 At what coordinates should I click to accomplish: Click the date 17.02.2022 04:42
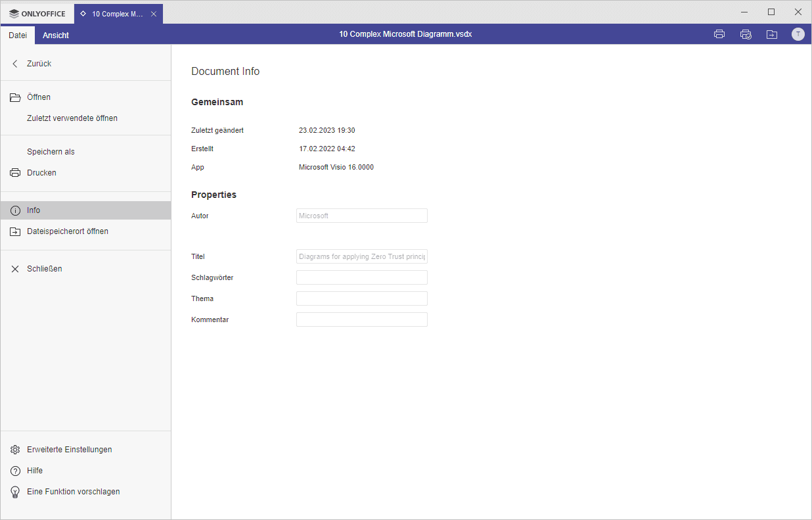pos(327,149)
